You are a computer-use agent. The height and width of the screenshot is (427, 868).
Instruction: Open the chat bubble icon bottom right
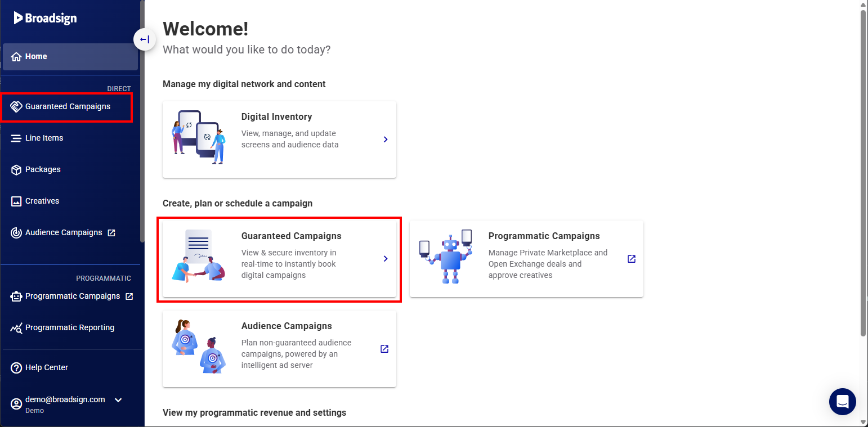(x=842, y=401)
